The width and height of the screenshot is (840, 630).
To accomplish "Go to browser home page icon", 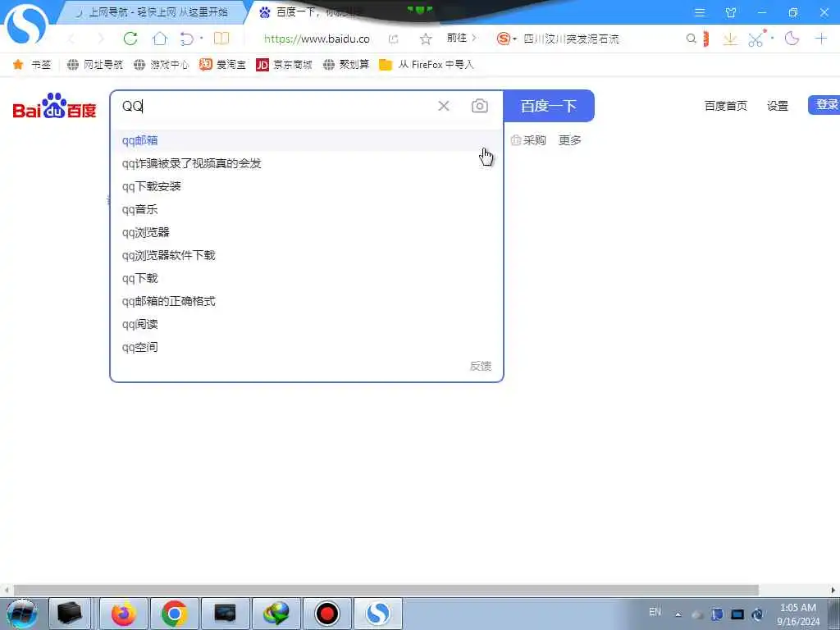I will (x=160, y=39).
